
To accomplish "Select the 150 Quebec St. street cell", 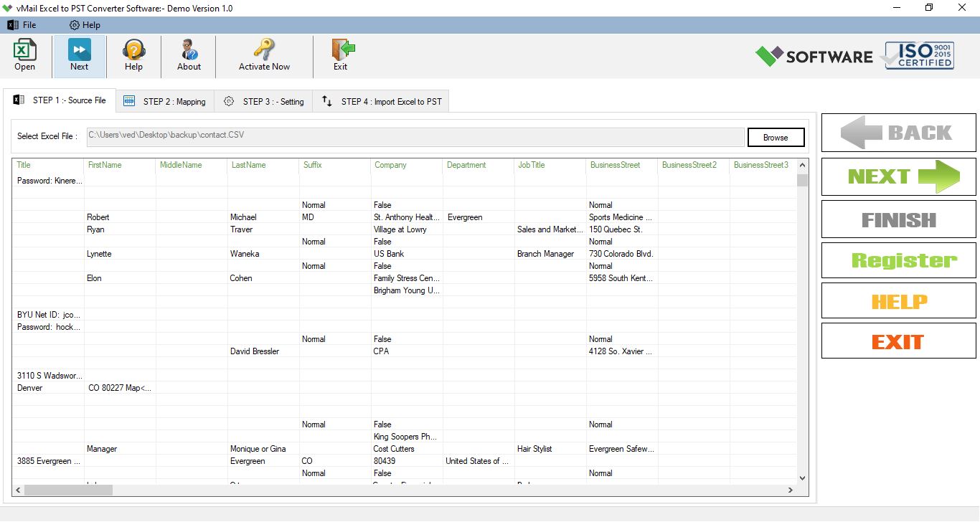I will coord(622,229).
